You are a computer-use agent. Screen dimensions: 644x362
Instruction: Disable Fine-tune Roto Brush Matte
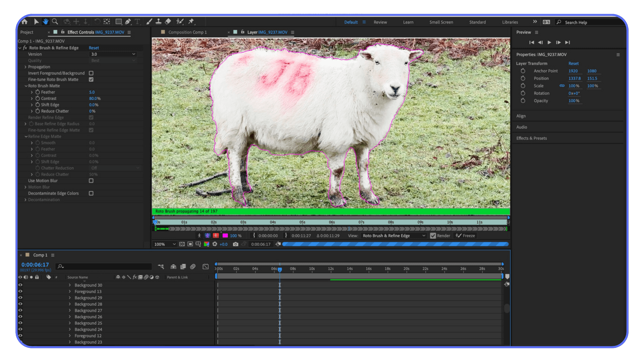(x=91, y=79)
